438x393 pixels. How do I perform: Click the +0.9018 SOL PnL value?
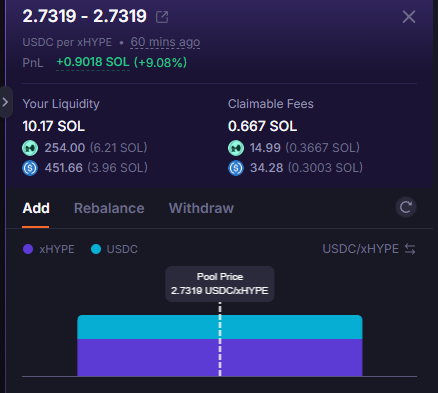point(93,62)
